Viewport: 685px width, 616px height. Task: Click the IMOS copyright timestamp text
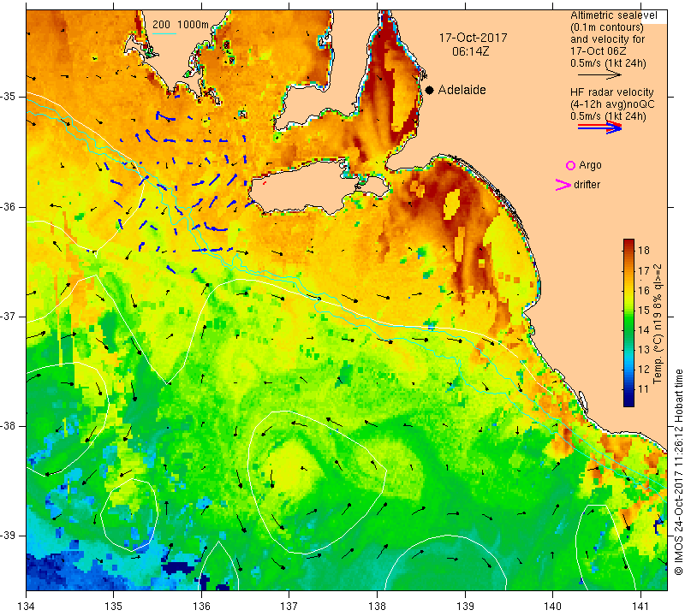(x=678, y=472)
